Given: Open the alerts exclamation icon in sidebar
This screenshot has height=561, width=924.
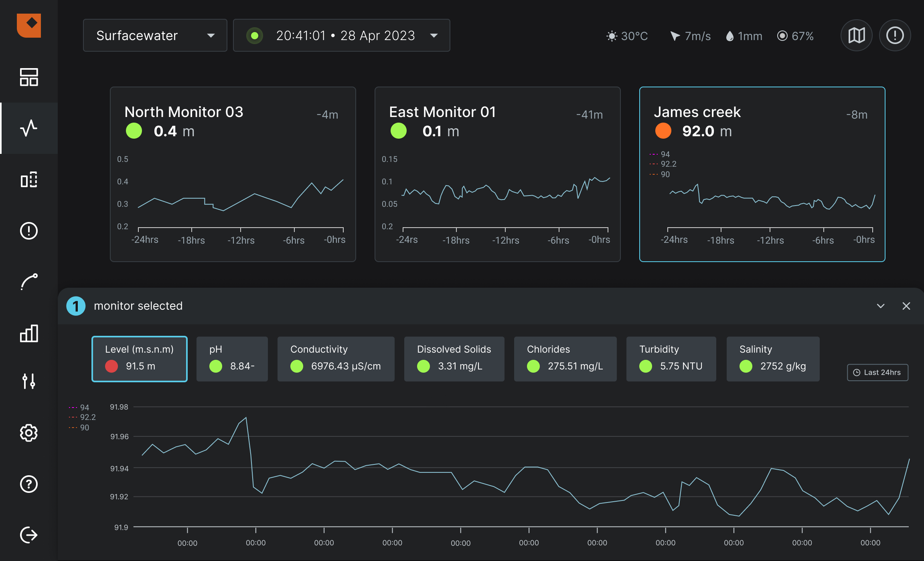Looking at the screenshot, I should [x=29, y=231].
